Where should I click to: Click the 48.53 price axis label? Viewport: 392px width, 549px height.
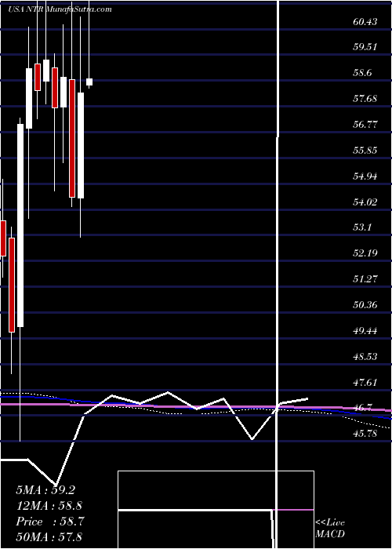(x=365, y=356)
